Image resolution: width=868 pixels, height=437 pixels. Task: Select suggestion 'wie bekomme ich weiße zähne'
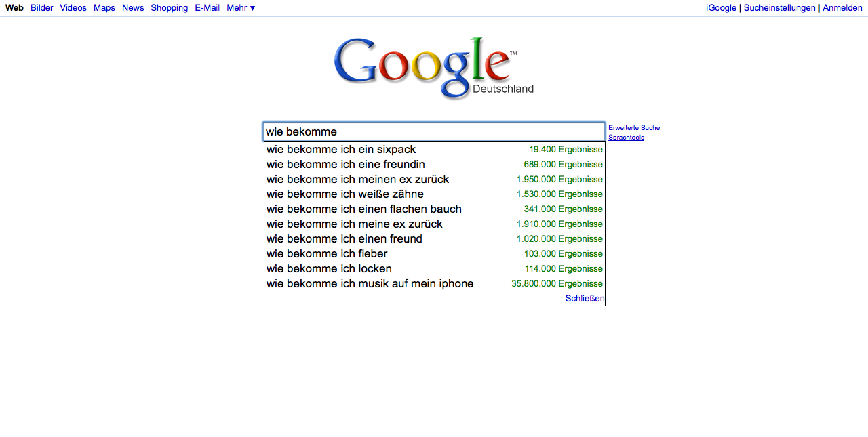[x=434, y=194]
